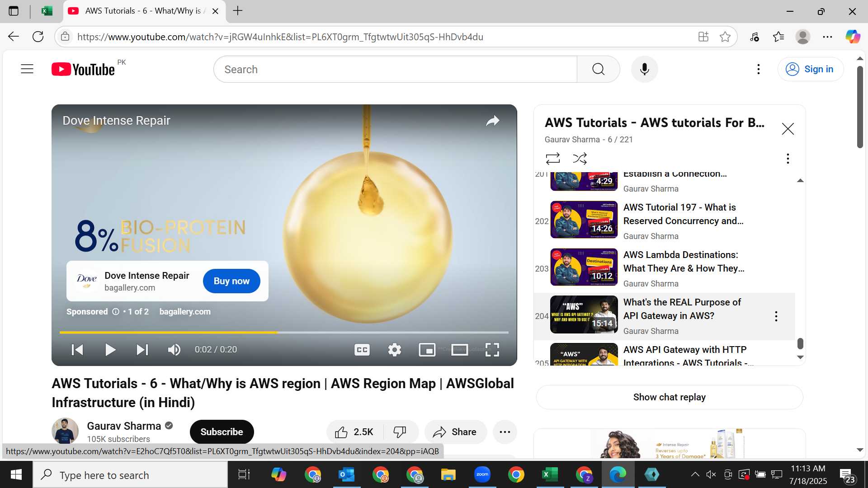Show chat replay
The height and width of the screenshot is (488, 868).
669,397
